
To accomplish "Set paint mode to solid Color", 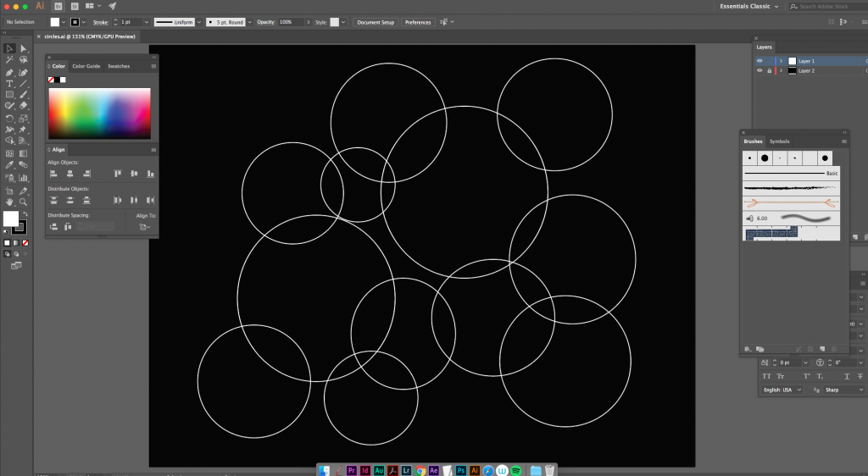I will tap(7, 243).
